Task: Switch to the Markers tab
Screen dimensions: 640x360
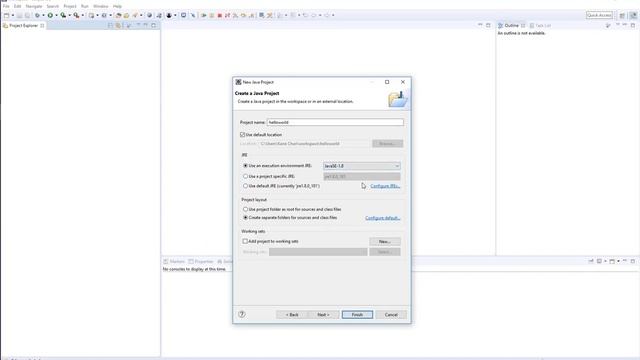Action: coord(174,261)
